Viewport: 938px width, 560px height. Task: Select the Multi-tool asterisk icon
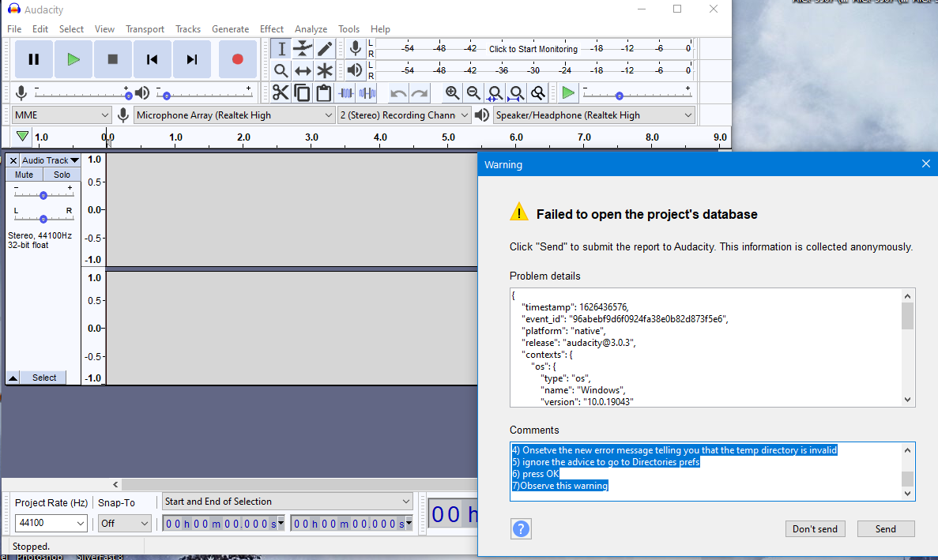click(x=324, y=70)
